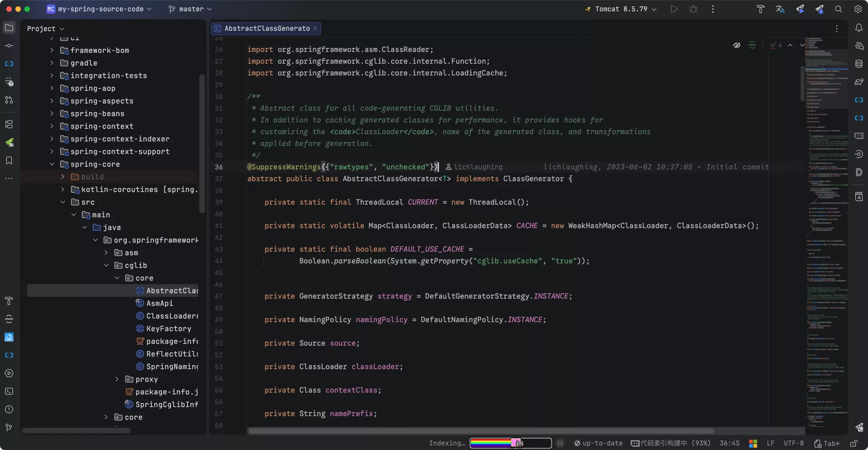
Task: Click the LF line separator button
Action: coord(770,443)
